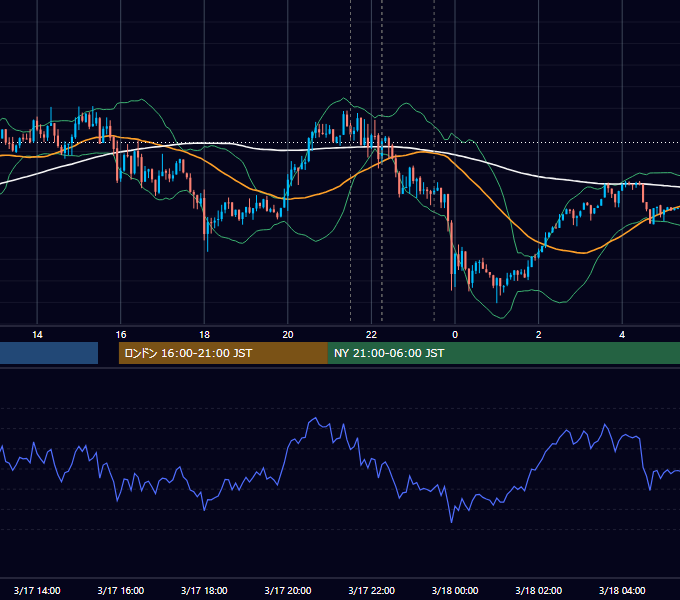The image size is (680, 600).
Task: Click the hour label 16 on price chart axis
Action: tap(121, 335)
